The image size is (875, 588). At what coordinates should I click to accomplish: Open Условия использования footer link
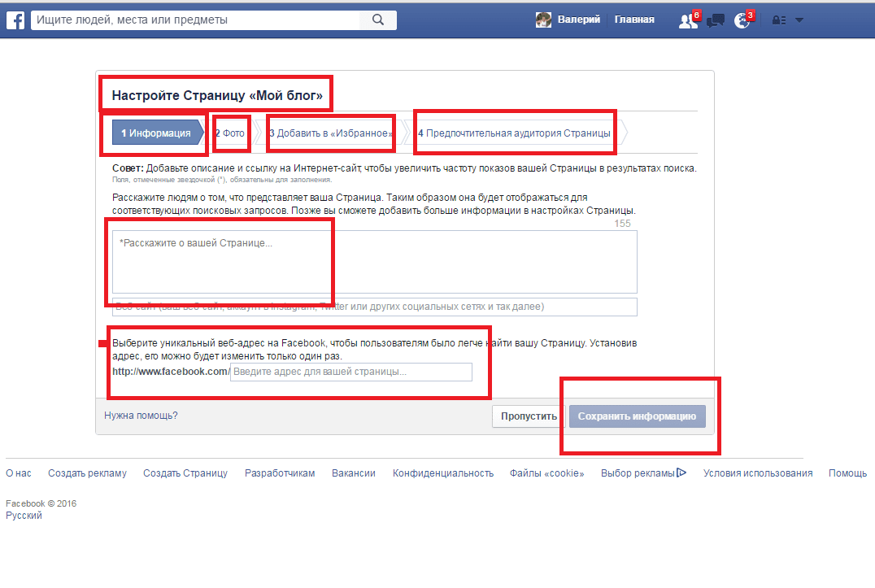click(x=758, y=473)
